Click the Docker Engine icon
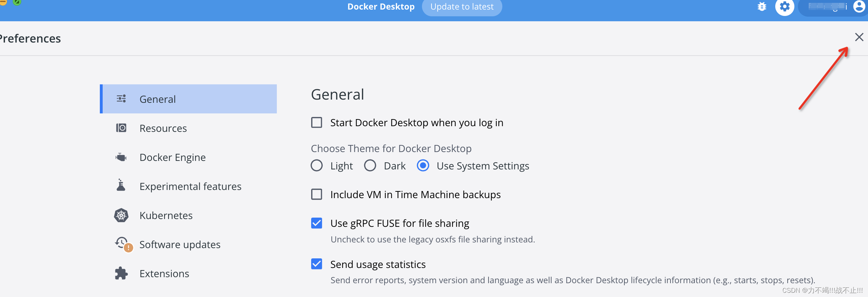The image size is (868, 297). point(121,157)
